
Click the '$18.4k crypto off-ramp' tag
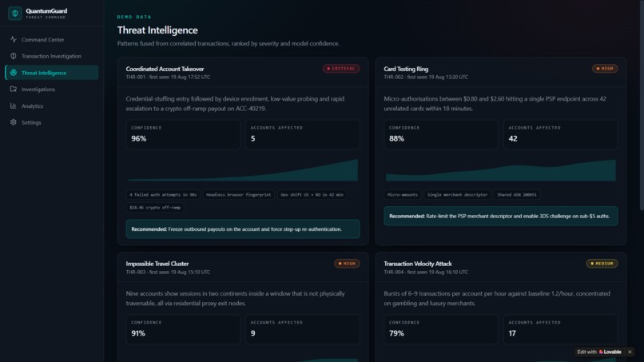click(x=155, y=208)
